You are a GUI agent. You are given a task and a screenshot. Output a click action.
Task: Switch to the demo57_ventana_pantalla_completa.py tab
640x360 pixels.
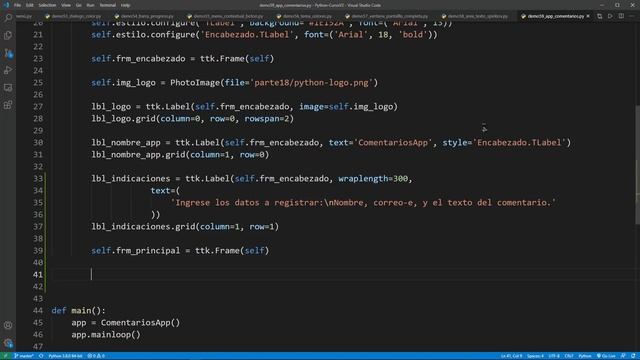coord(390,16)
